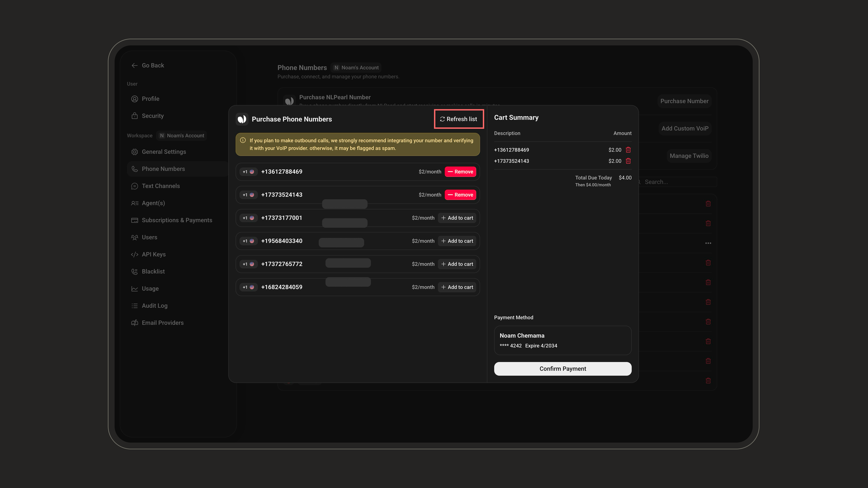The width and height of the screenshot is (868, 488).
Task: Click the Total Due Today $4.00 amount
Action: click(625, 178)
